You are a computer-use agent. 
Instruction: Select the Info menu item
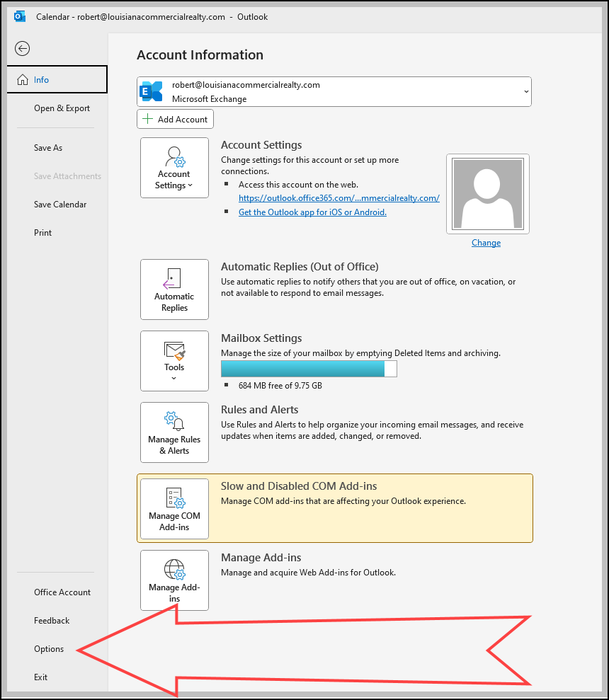point(57,79)
